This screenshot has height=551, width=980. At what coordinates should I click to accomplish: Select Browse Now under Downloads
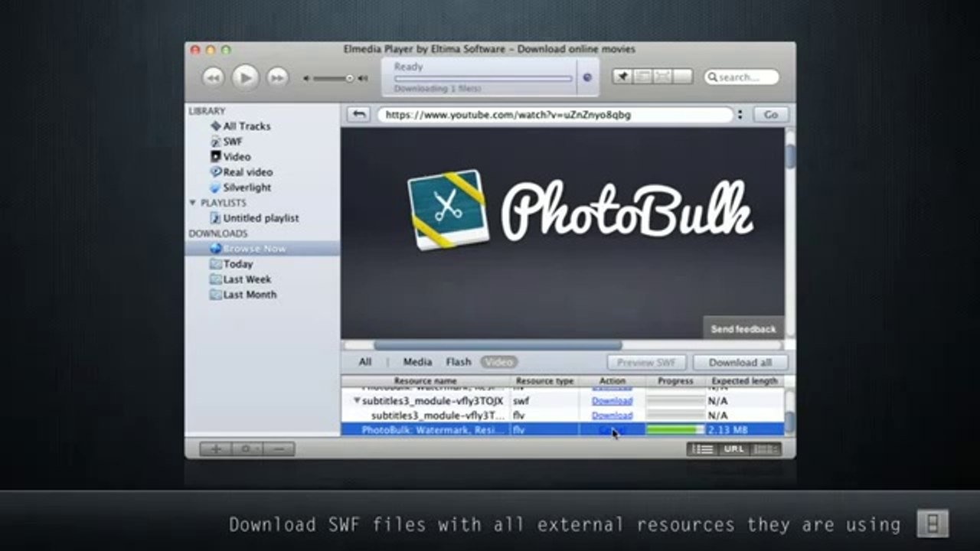[x=263, y=249]
